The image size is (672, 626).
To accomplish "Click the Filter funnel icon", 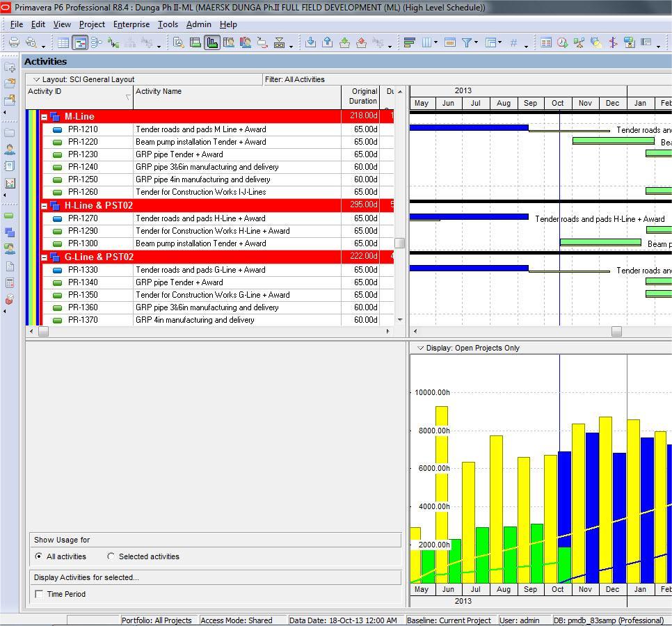I will click(467, 42).
